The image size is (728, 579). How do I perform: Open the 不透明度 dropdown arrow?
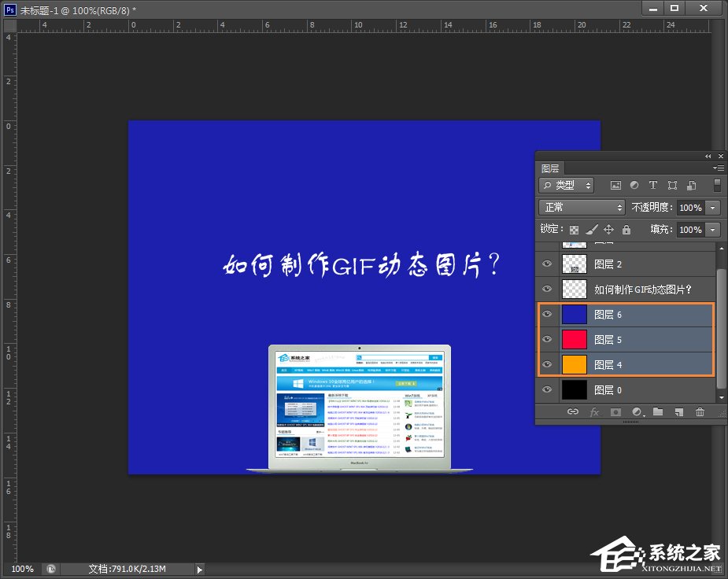click(712, 208)
